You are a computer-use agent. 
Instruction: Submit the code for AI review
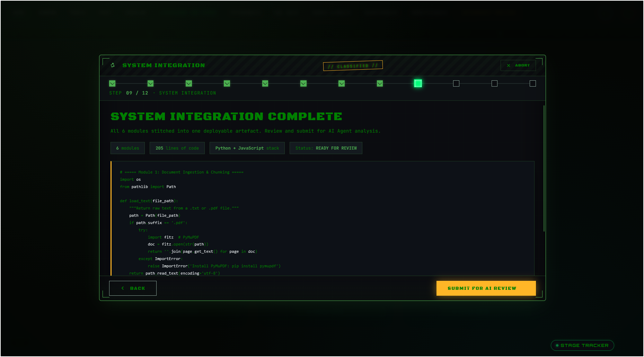[x=486, y=288]
